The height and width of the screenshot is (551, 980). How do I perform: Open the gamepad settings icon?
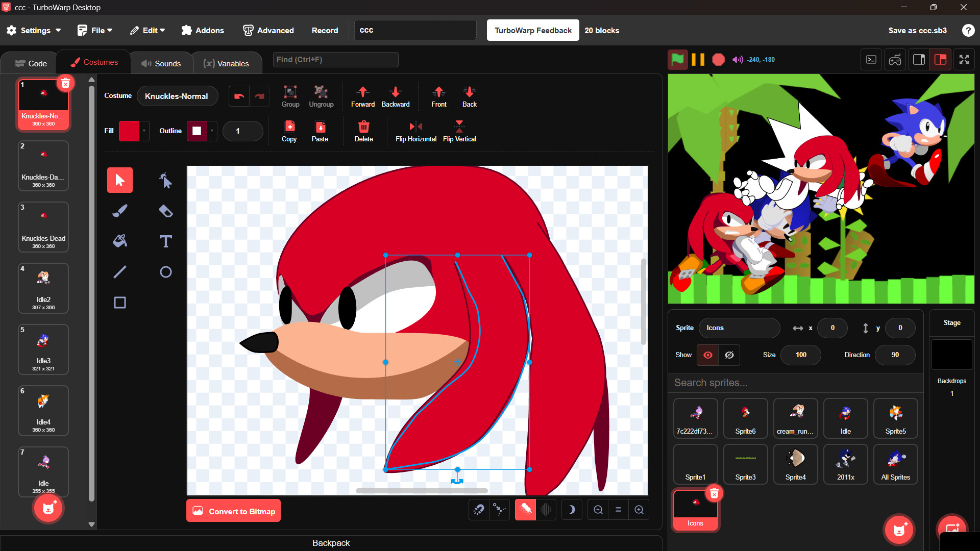895,60
